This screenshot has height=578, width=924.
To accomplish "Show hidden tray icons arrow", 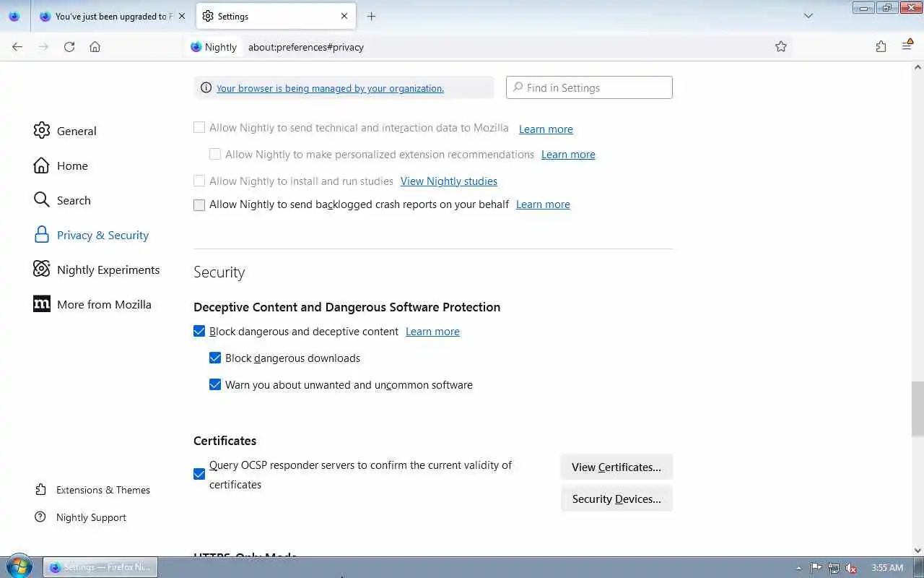I will click(x=798, y=568).
